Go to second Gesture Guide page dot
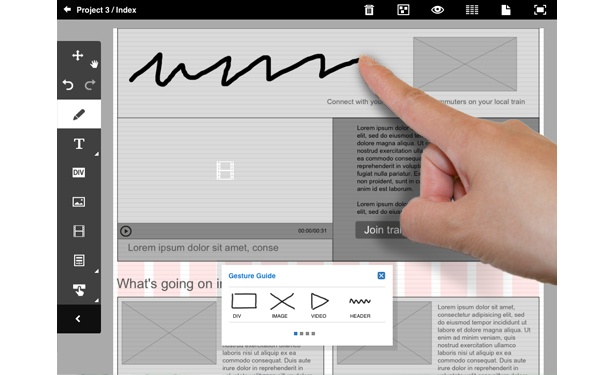 tap(301, 333)
